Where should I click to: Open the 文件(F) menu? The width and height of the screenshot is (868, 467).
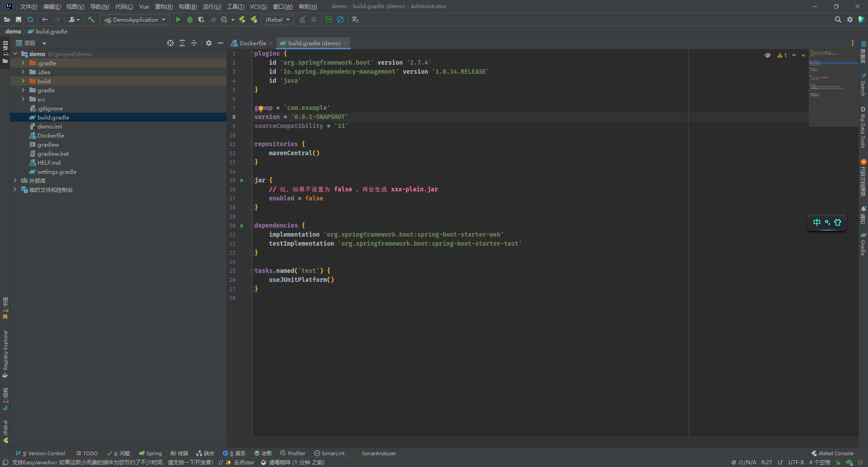[28, 6]
